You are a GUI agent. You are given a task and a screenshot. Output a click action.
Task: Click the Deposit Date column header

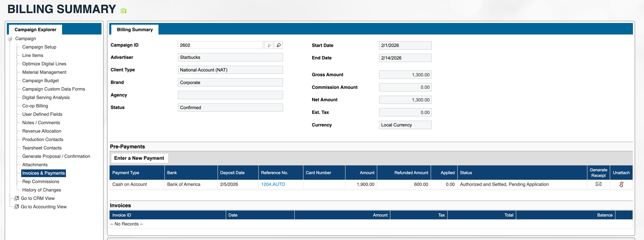(x=232, y=173)
